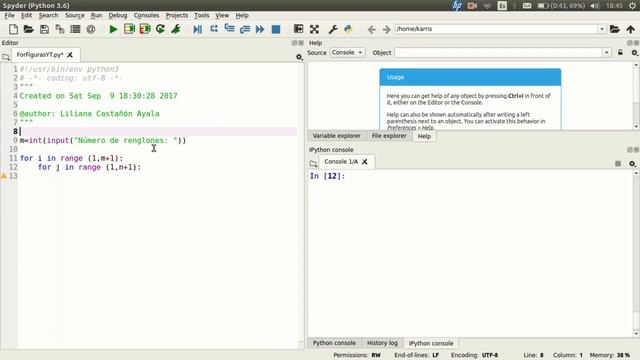The height and width of the screenshot is (360, 640).
Task: Open the File menu
Action: pos(9,15)
